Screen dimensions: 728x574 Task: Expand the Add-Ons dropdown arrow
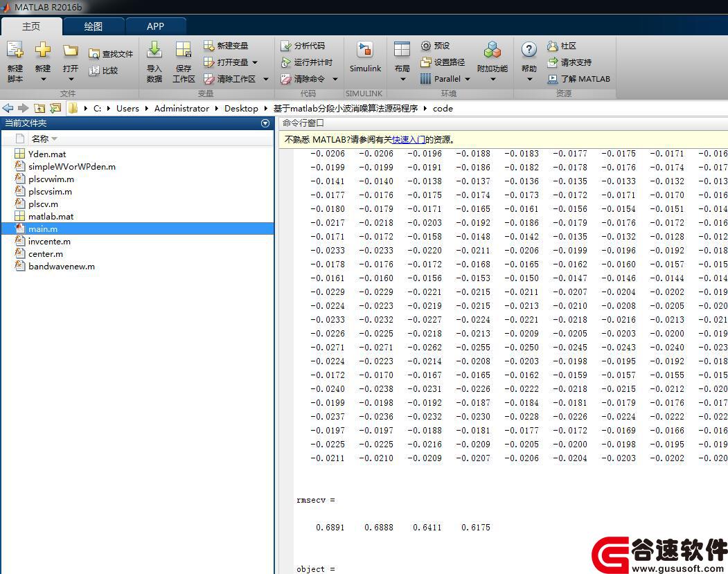[493, 80]
